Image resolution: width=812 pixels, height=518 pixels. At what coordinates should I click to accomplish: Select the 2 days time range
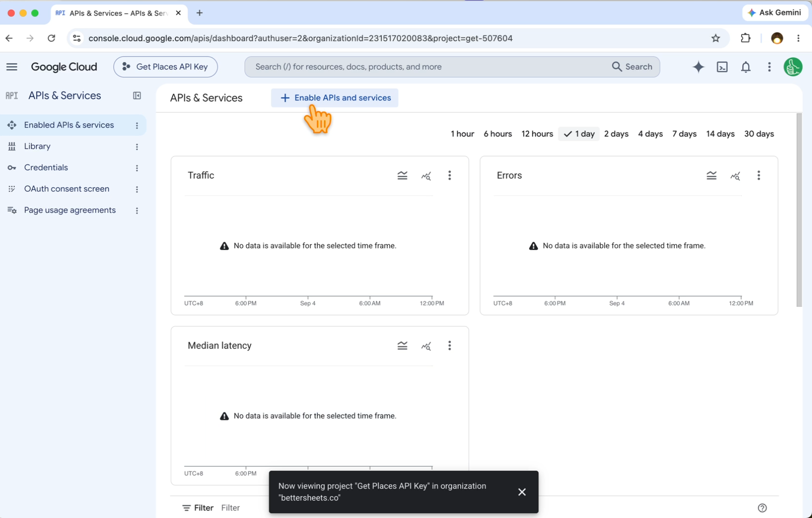point(616,134)
